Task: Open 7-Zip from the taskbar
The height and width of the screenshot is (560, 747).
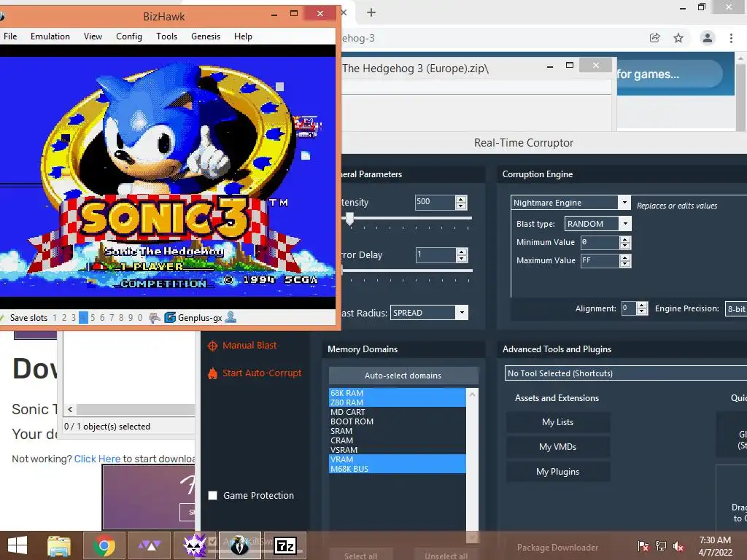Action: 285,545
